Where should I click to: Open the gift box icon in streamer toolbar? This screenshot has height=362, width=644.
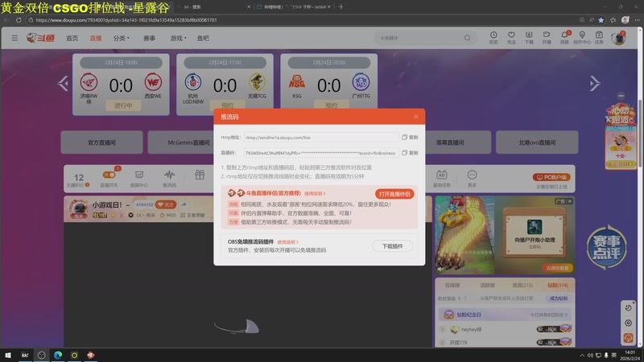coord(200,175)
